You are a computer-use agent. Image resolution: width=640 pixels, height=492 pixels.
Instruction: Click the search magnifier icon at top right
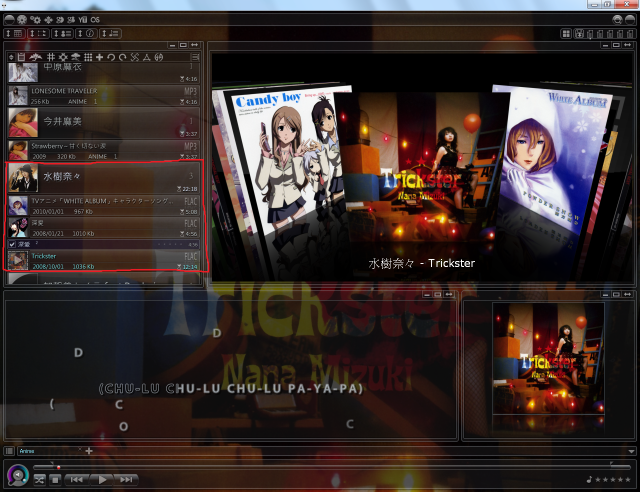[618, 20]
